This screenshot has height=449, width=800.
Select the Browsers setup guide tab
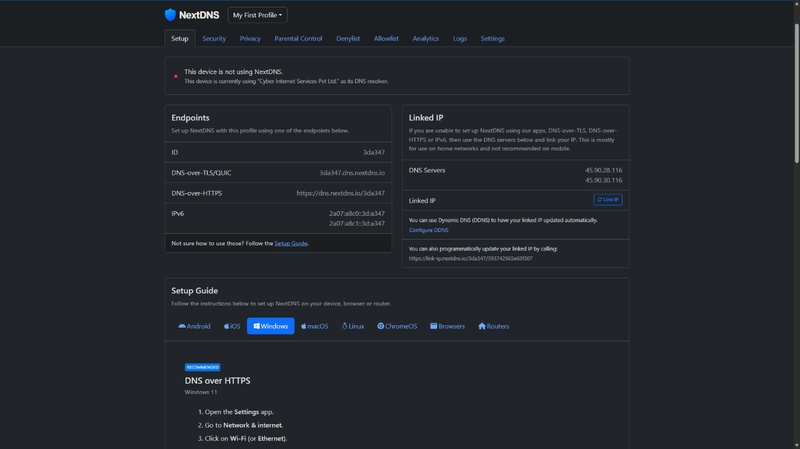tap(447, 326)
